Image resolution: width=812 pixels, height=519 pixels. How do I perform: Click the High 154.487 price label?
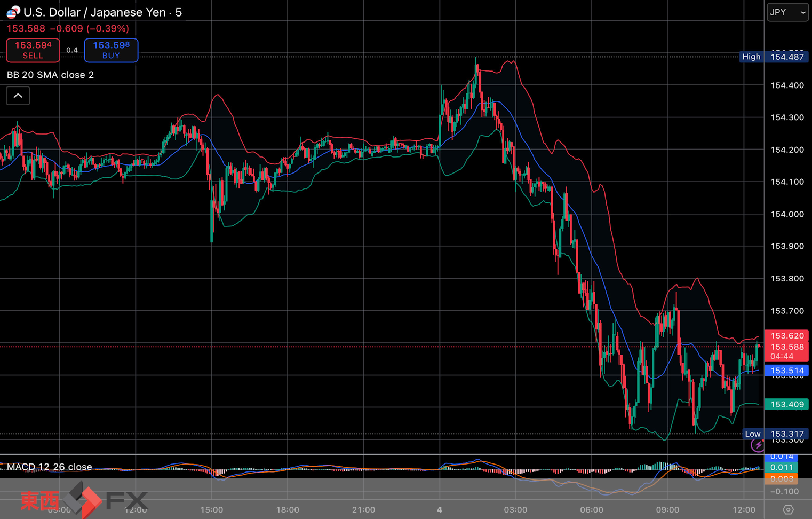[774, 57]
